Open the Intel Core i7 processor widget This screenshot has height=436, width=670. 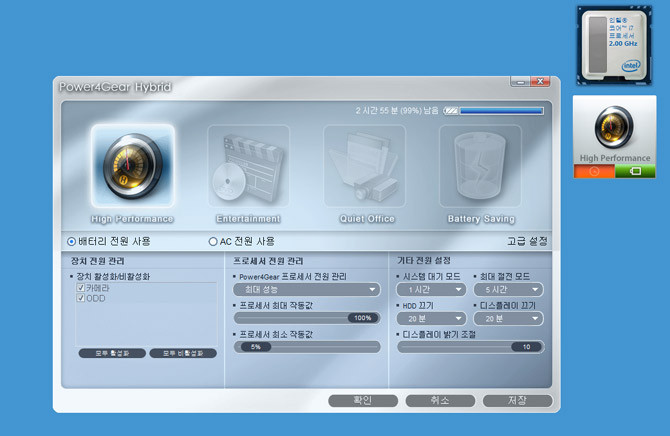point(614,45)
